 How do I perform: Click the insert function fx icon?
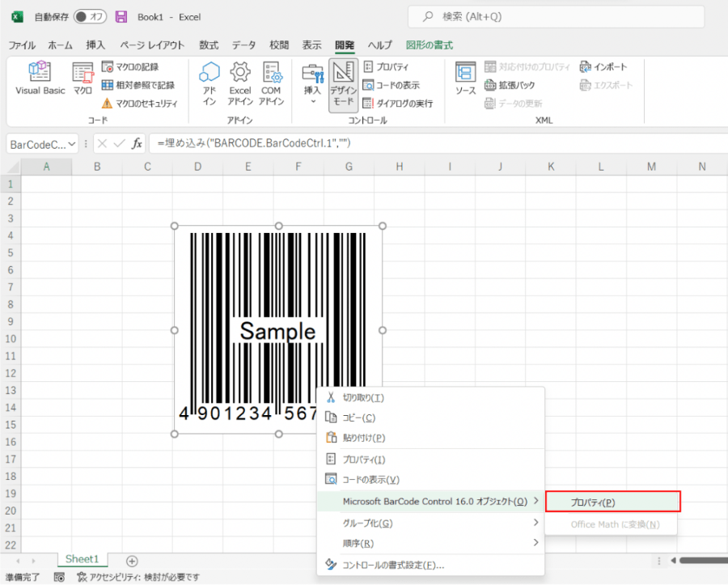(x=137, y=144)
